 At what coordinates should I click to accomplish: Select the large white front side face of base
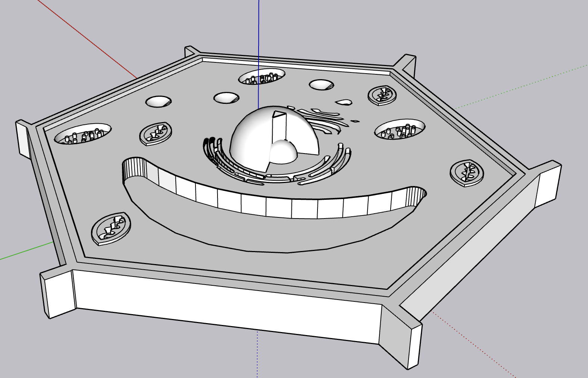(x=228, y=306)
